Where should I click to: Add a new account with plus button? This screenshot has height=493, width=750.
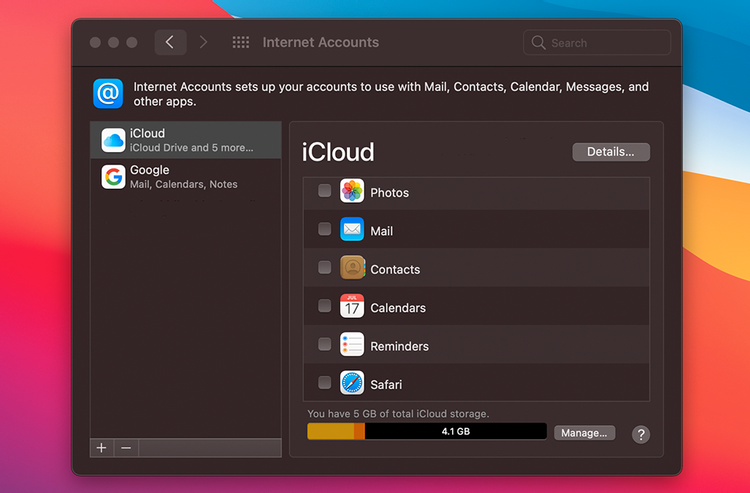click(101, 448)
